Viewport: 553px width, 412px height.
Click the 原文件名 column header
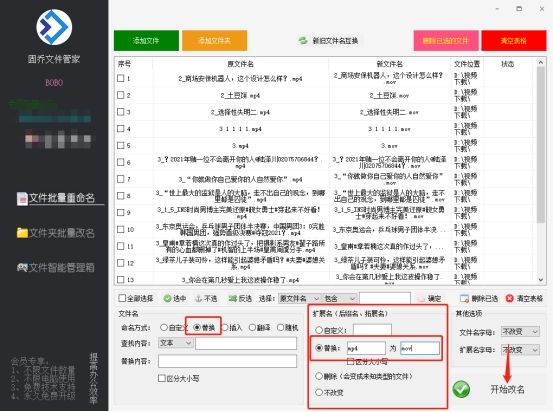[241, 64]
